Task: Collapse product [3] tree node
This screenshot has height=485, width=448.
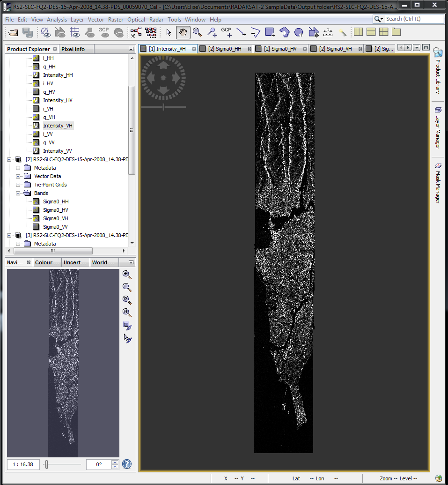Action: point(9,235)
